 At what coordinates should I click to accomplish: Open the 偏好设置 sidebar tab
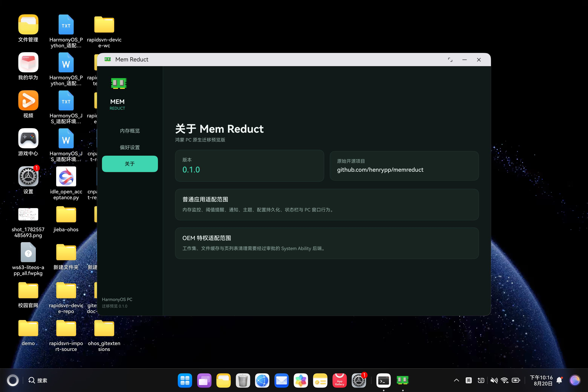(130, 147)
